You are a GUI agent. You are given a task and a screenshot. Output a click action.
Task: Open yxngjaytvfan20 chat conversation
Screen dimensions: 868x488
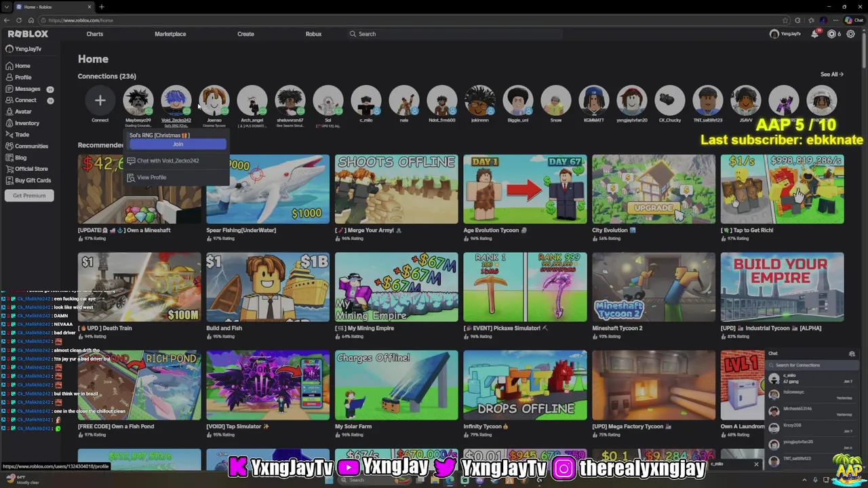click(812, 444)
